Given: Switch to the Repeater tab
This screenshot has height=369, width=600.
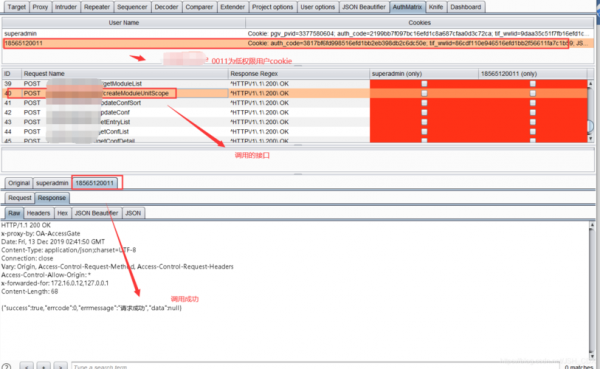Looking at the screenshot, I should point(96,7).
